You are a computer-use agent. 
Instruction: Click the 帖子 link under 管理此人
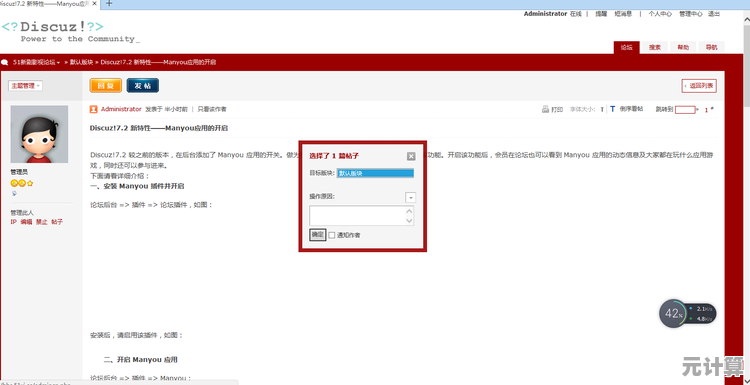point(57,222)
